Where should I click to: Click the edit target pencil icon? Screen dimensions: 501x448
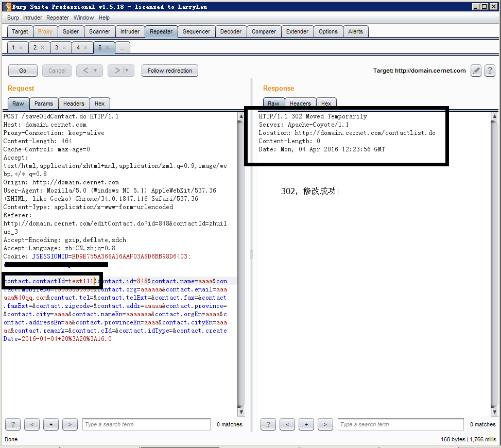tap(476, 71)
